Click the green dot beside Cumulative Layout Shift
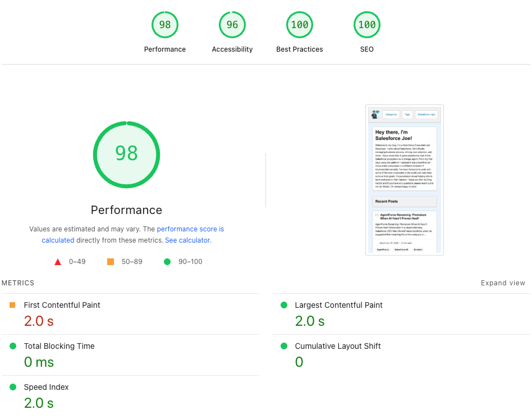 click(285, 346)
